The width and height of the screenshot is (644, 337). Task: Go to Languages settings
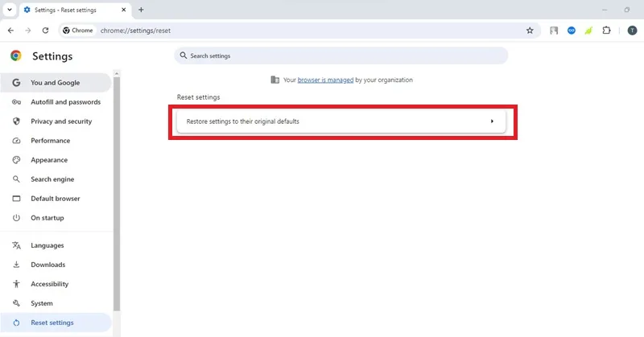(x=56, y=245)
